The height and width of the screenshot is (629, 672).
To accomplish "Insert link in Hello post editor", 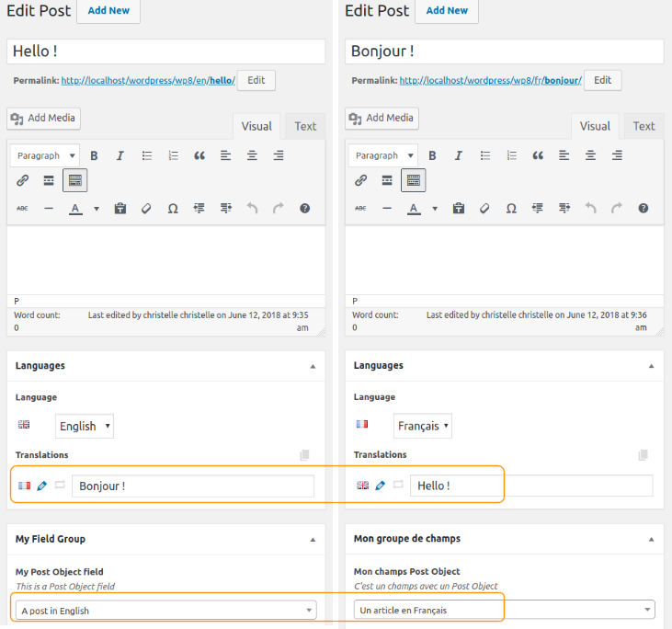I will point(23,180).
